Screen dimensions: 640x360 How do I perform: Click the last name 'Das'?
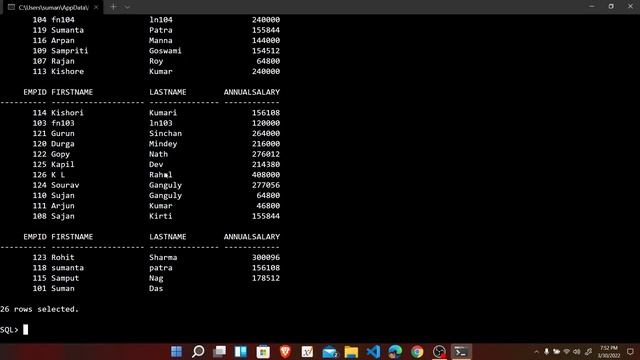pos(156,288)
